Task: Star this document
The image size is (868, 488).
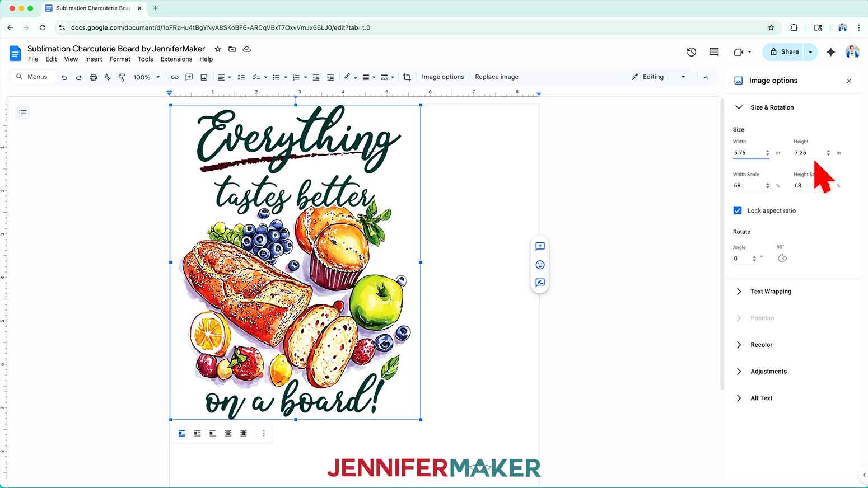Action: [218, 49]
